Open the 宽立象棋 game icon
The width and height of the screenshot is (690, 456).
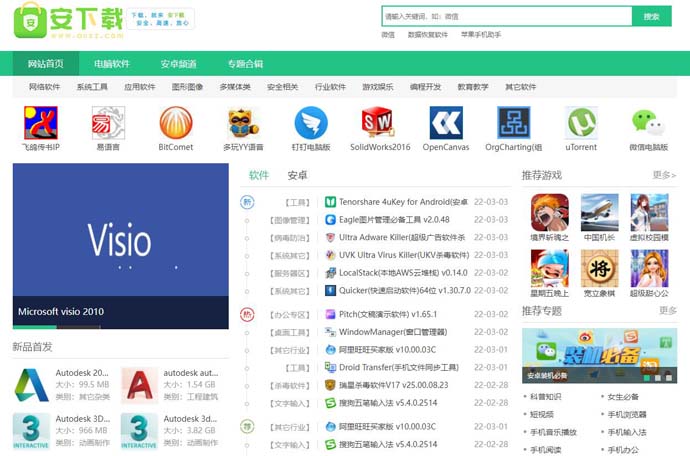pyautogui.click(x=599, y=268)
